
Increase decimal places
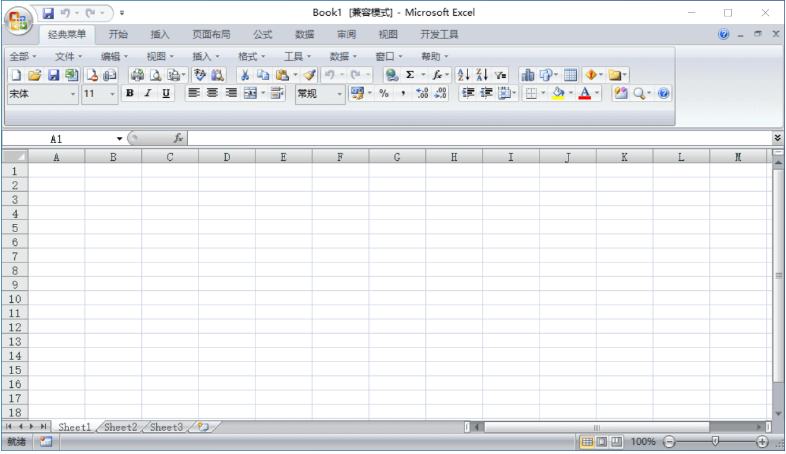422,93
